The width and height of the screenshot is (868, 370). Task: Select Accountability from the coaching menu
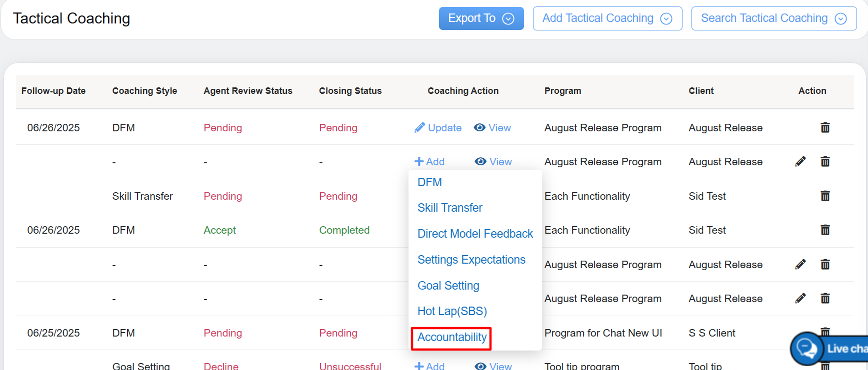(x=451, y=338)
